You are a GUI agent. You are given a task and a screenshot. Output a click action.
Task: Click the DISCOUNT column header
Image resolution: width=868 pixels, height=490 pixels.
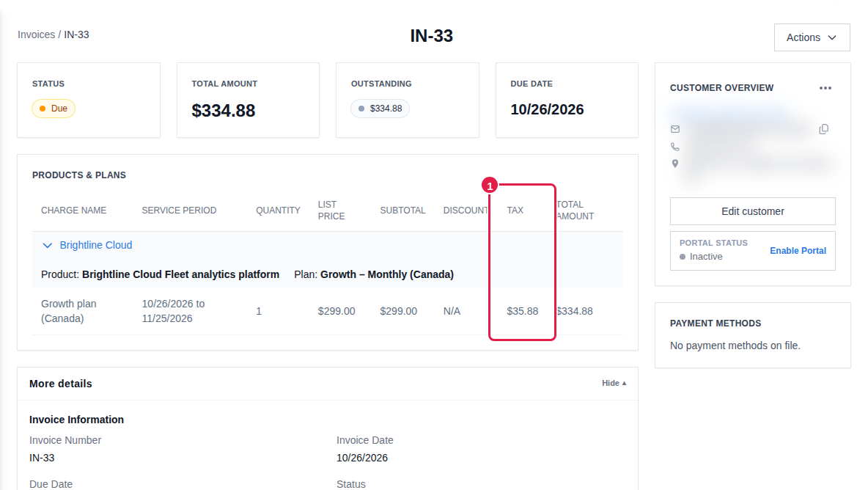(x=466, y=211)
